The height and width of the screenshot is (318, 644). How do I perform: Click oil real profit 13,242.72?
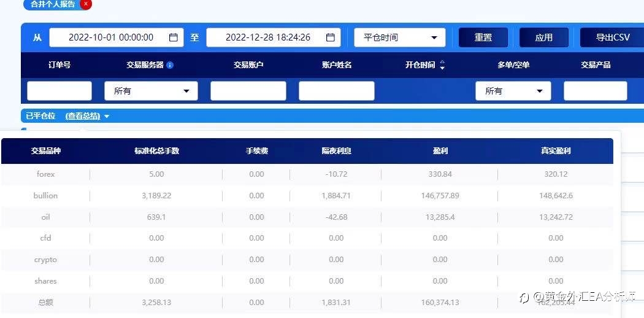(556, 217)
